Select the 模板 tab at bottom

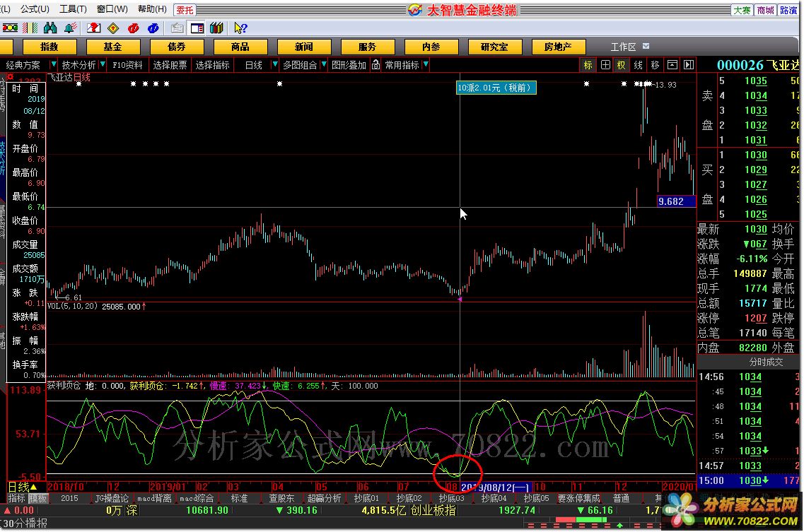click(x=37, y=498)
